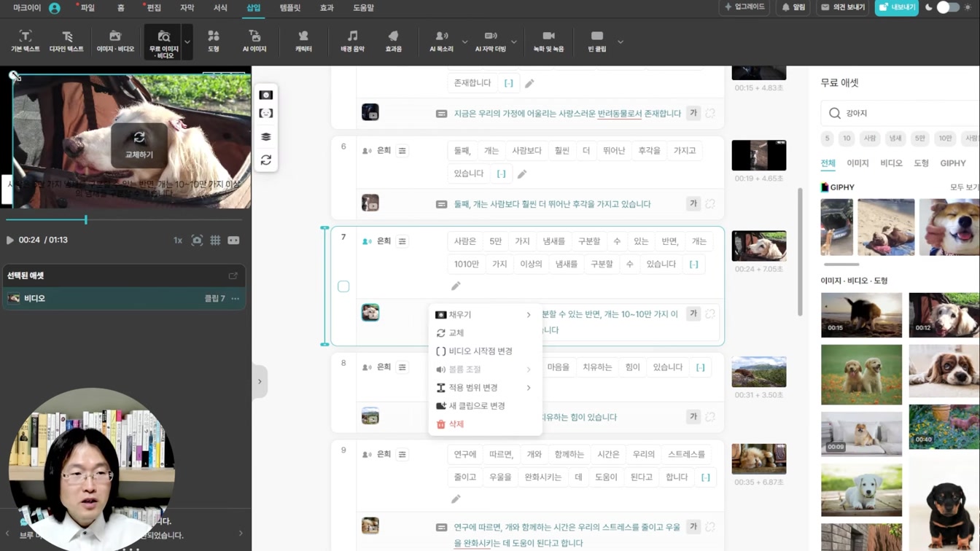Toggle the link icon on clip 7 subtitle
Viewport: 980px width, 551px height.
[710, 314]
